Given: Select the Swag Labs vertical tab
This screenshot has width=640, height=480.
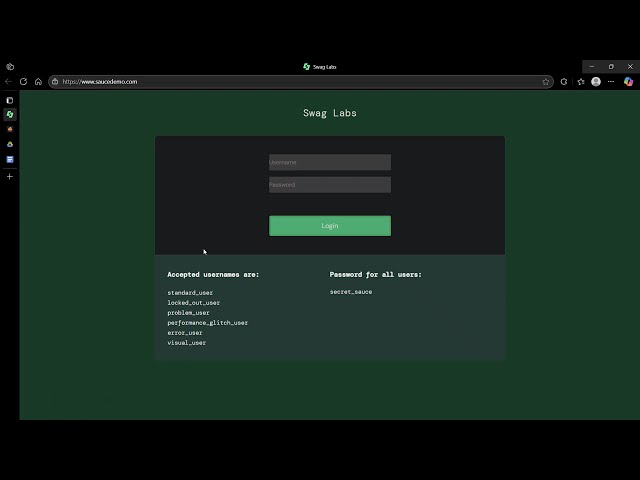Looking at the screenshot, I should click(10, 115).
